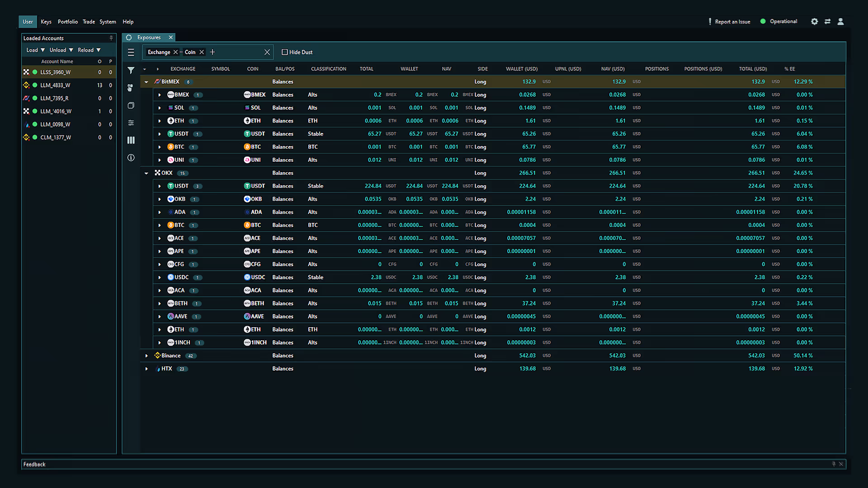Select account LLM_'4016_W
Viewport: 868px width, 488px height.
pyautogui.click(x=69, y=112)
